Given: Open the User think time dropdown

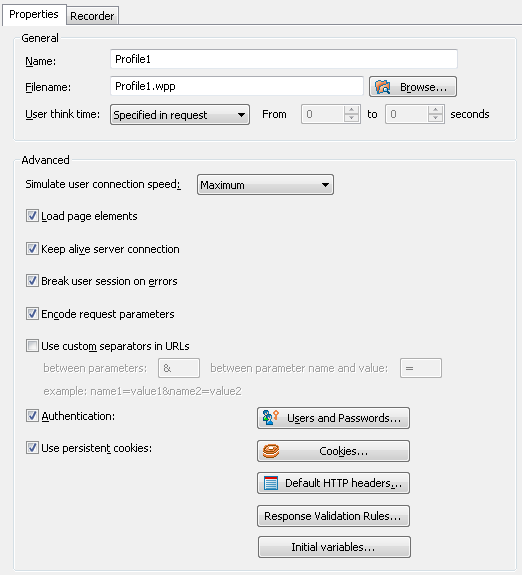Looking at the screenshot, I should (x=180, y=115).
